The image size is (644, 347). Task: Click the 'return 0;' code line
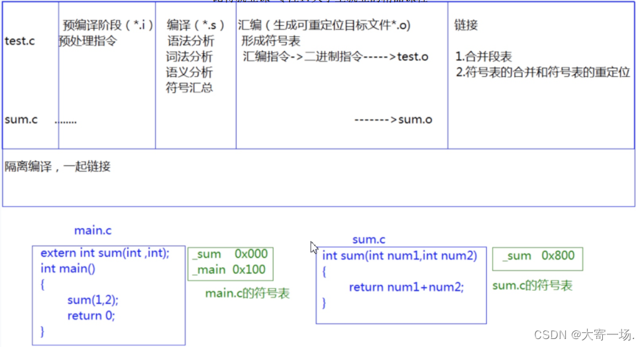pyautogui.click(x=91, y=315)
